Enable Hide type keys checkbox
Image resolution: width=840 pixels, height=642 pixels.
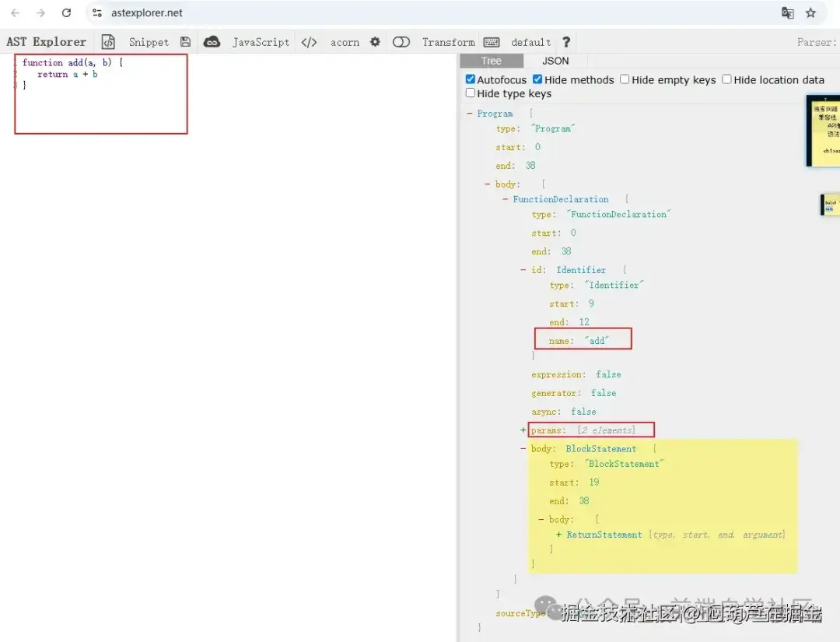[471, 93]
